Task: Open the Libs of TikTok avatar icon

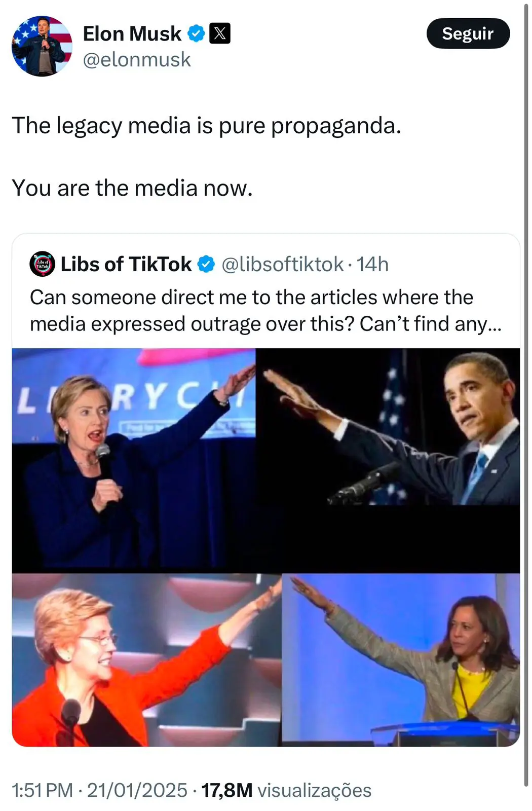Action: pyautogui.click(x=42, y=264)
